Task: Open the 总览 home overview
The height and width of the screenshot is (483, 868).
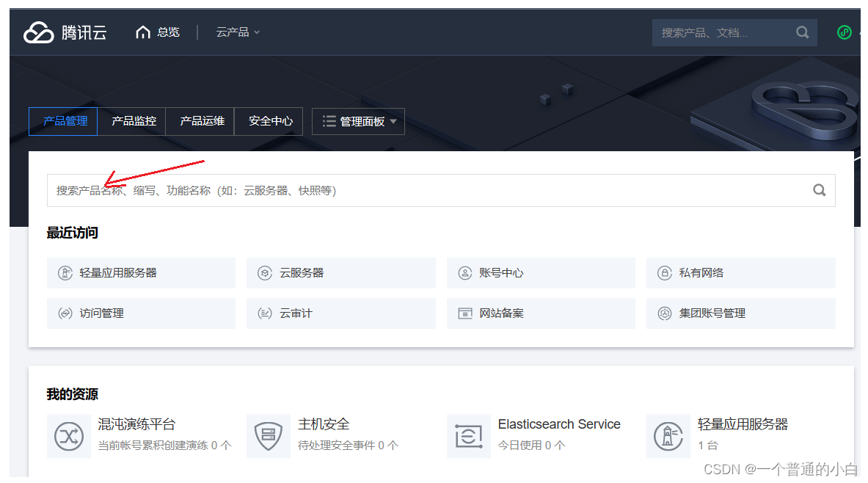Action: 158,33
